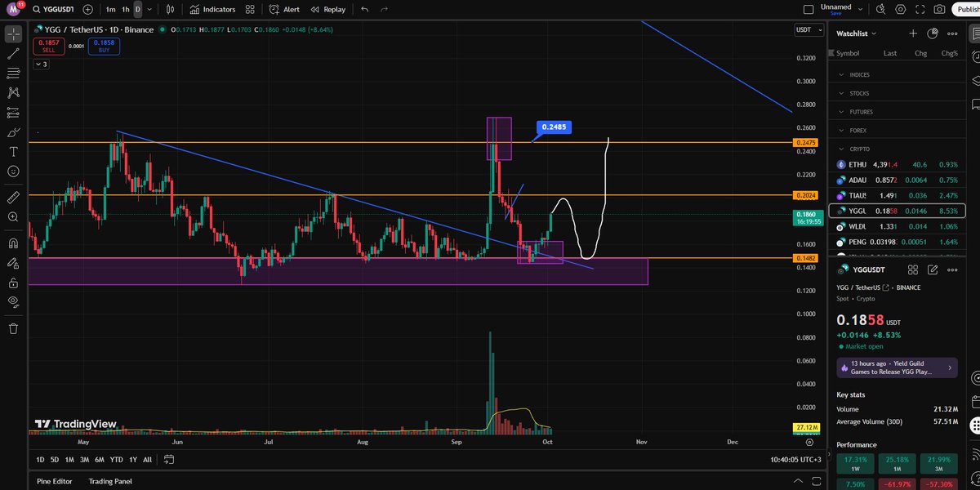
Task: Toggle stay in drawing mode
Action: pos(13,263)
